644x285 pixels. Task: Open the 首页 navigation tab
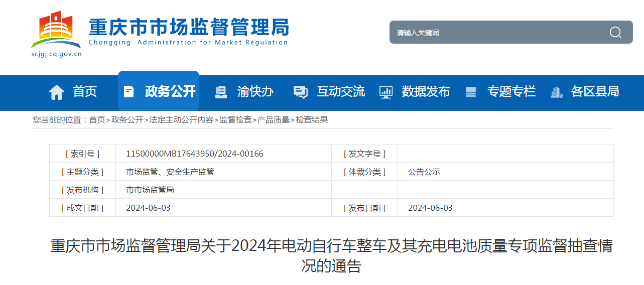85,91
